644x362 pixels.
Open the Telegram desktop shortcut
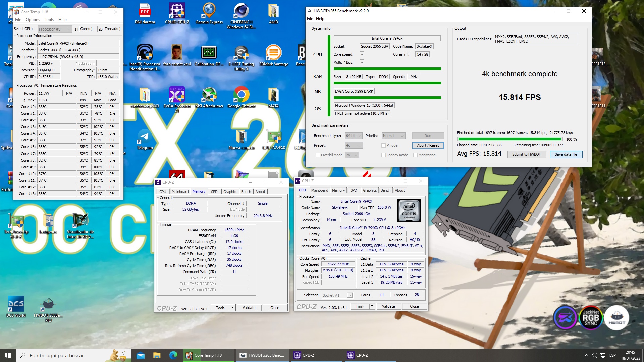pyautogui.click(x=145, y=139)
